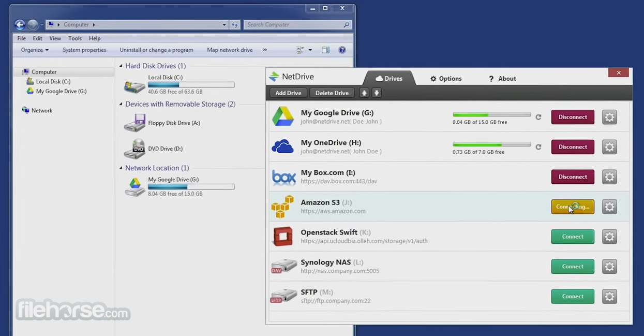Screen dimensions: 644x336
Task: Click Delete Drive in NetDrive
Action: [x=332, y=93]
